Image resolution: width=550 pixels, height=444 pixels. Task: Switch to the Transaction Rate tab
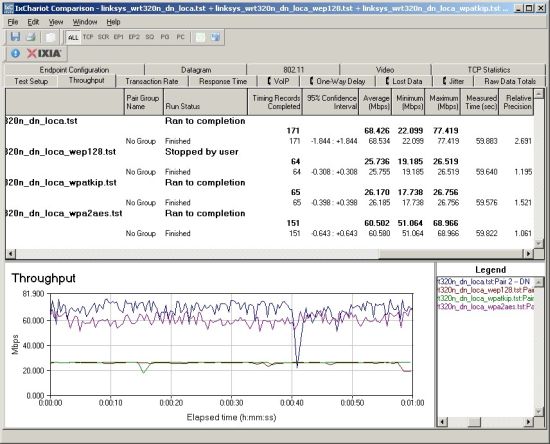pyautogui.click(x=152, y=81)
